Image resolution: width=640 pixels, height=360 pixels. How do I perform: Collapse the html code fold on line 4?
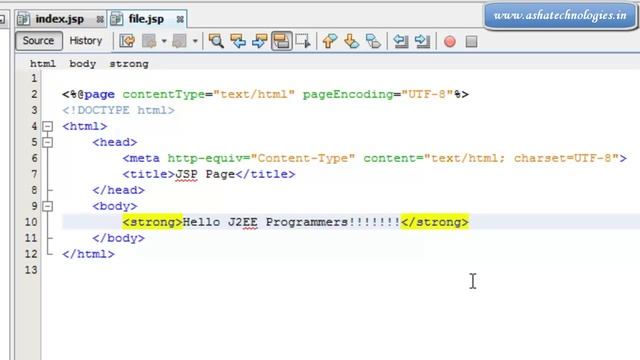point(47,126)
